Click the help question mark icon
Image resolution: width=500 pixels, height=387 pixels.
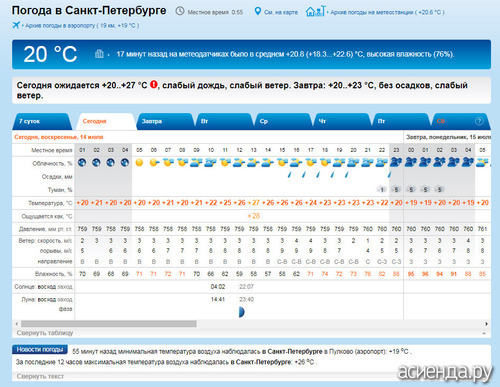point(479,121)
